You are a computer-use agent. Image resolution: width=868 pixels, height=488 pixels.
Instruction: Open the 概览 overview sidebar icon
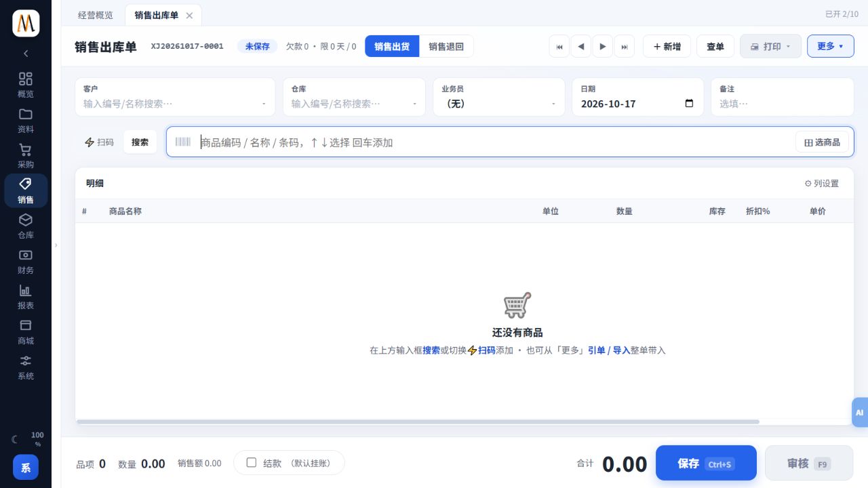(x=26, y=85)
